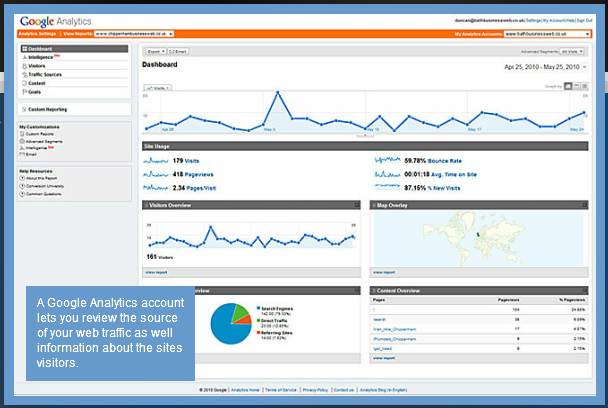Select the Dashboard menu item
Viewport: 608px width, 408px height.
coord(74,48)
